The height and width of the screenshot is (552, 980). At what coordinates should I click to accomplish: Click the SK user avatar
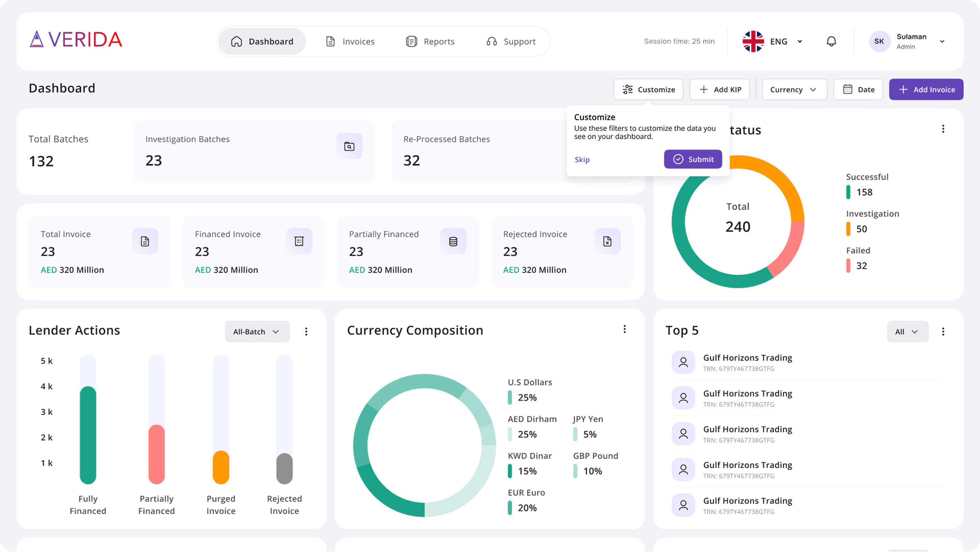pos(879,41)
